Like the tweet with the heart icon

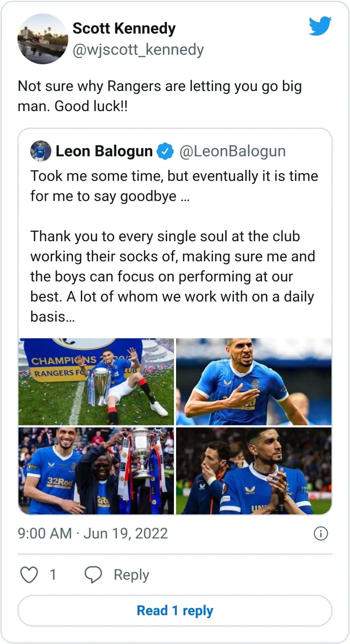click(29, 574)
